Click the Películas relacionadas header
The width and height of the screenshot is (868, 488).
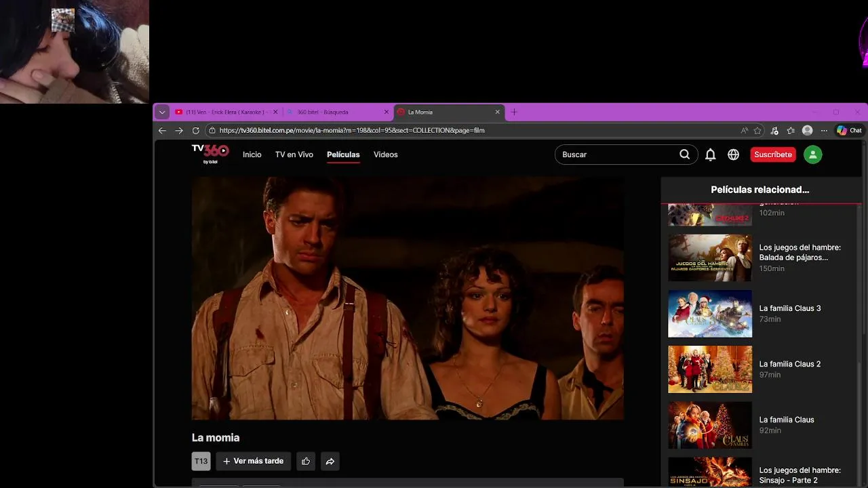tap(760, 190)
